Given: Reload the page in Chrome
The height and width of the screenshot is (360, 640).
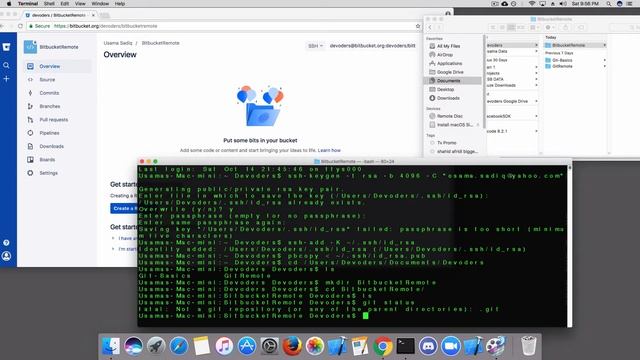Looking at the screenshot, I should pyautogui.click(x=20, y=26).
